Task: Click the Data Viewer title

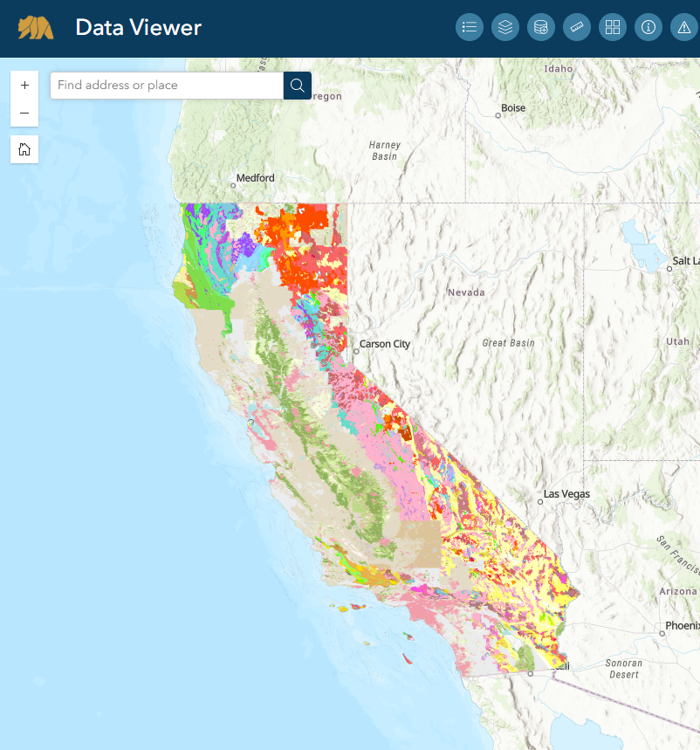Action: [x=138, y=28]
